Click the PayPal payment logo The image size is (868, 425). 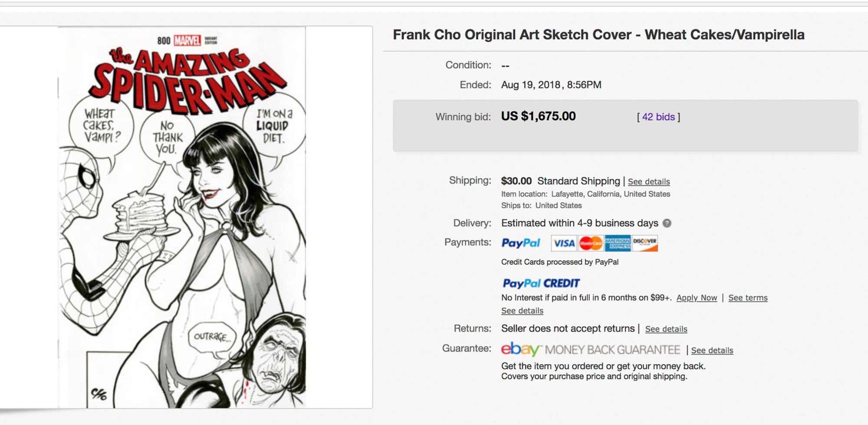(x=520, y=243)
